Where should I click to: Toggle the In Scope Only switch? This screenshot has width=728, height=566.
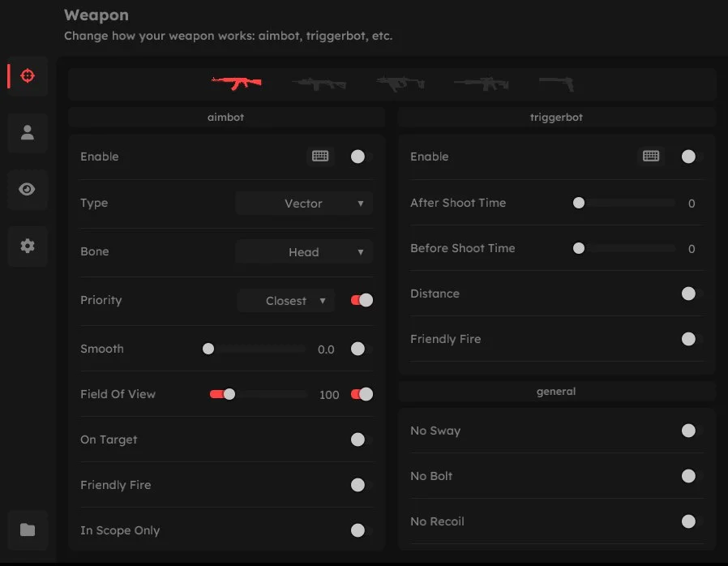(x=358, y=530)
